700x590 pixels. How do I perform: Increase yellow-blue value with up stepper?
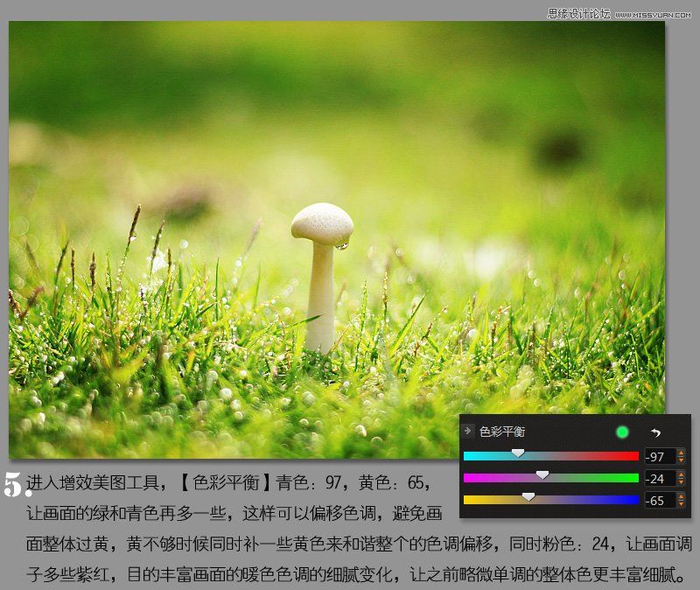tap(682, 497)
